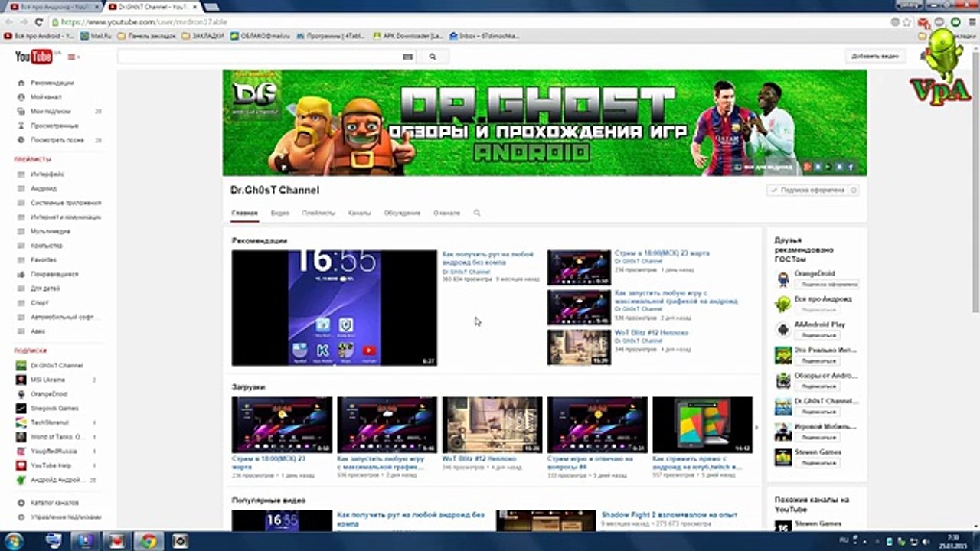Screen dimensions: 980x551
Task: Toggle OrangeDroid subscription in right panel
Action: 827,284
